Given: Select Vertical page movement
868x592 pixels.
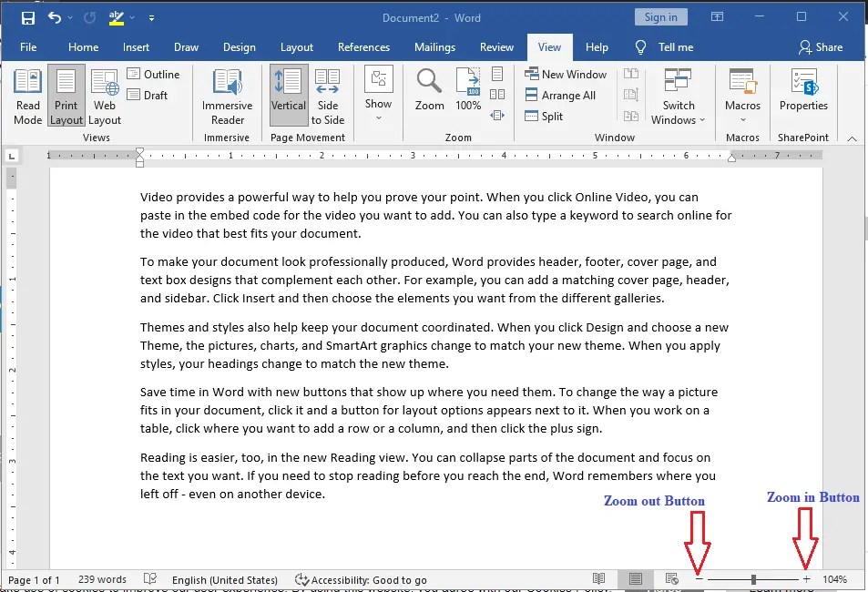Looking at the screenshot, I should click(x=288, y=97).
